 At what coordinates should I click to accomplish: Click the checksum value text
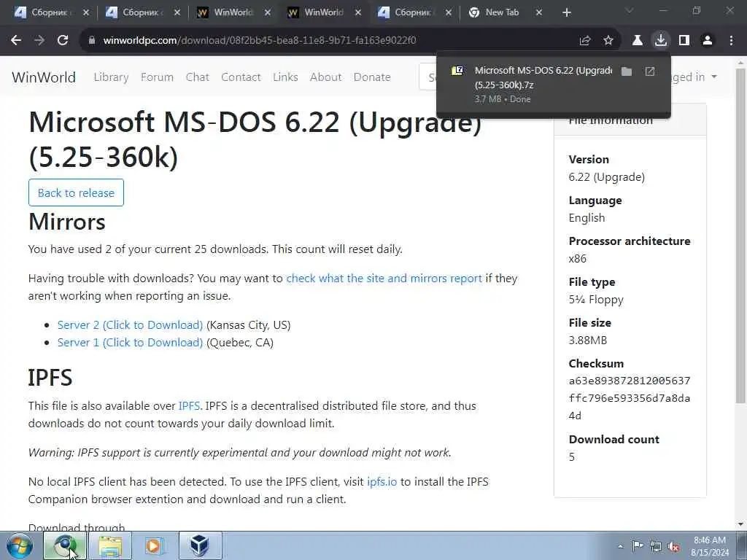click(630, 398)
